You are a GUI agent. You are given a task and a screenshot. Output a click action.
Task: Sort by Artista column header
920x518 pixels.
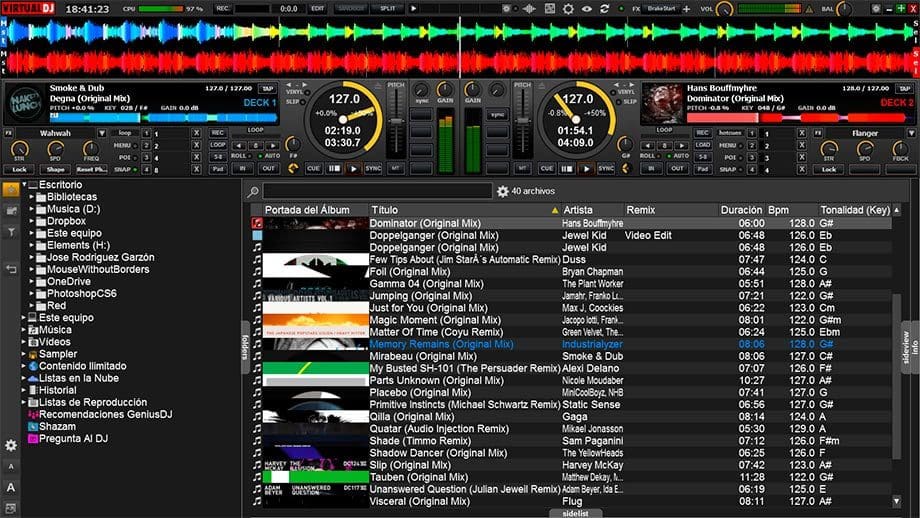(x=591, y=210)
